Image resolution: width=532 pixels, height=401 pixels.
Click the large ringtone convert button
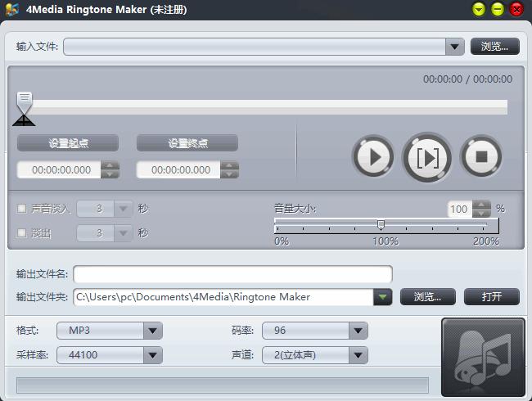(x=483, y=358)
